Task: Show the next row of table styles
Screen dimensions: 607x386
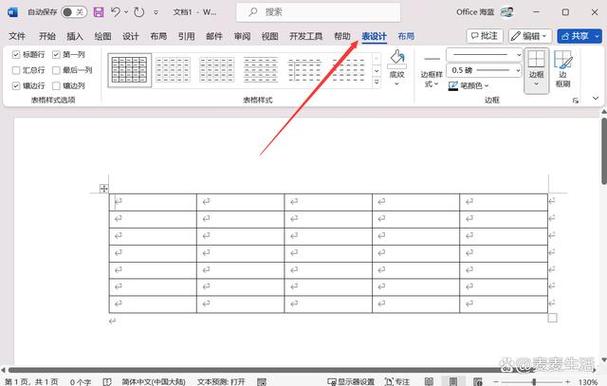Action: pos(377,71)
